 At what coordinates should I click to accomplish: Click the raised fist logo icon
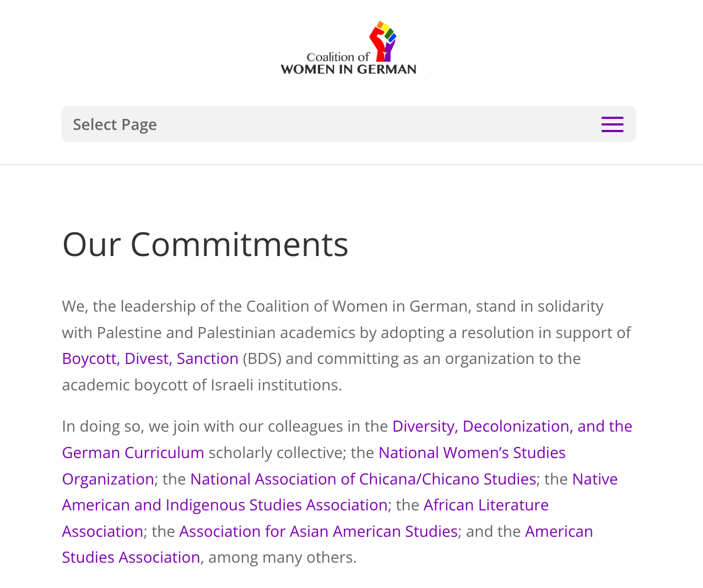tap(383, 41)
